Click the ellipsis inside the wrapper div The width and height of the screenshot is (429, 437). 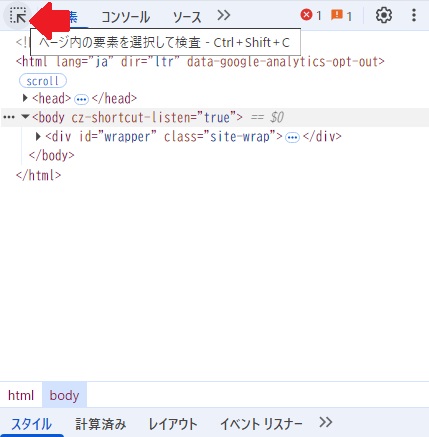292,137
